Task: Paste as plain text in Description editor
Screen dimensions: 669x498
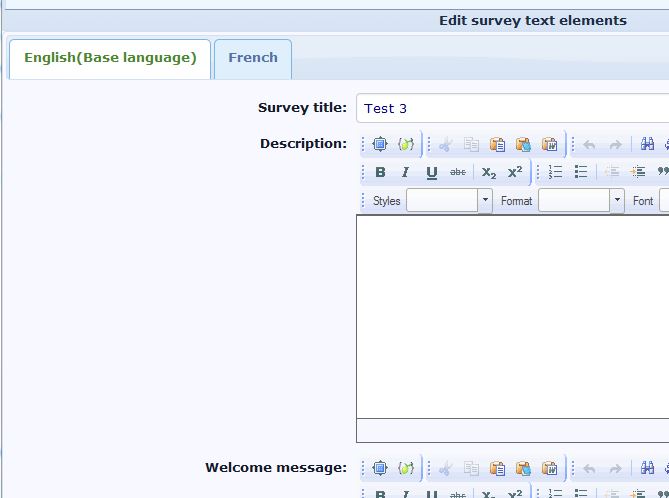Action: pos(523,144)
